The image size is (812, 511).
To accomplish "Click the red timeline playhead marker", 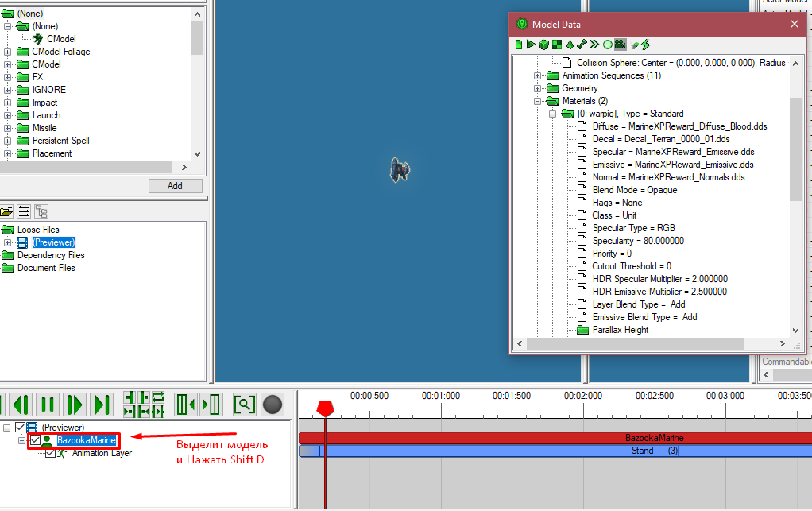I will click(325, 408).
